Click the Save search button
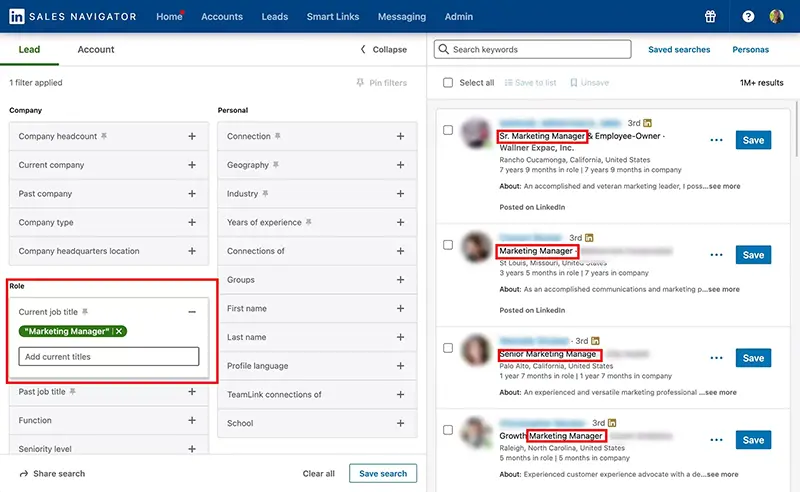800x492 pixels. point(383,473)
